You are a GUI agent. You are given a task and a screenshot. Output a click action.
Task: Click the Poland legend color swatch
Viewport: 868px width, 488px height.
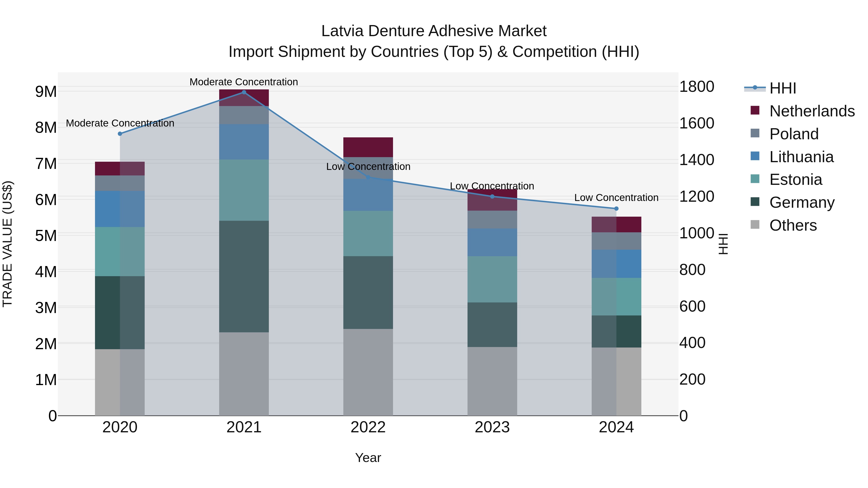755,133
